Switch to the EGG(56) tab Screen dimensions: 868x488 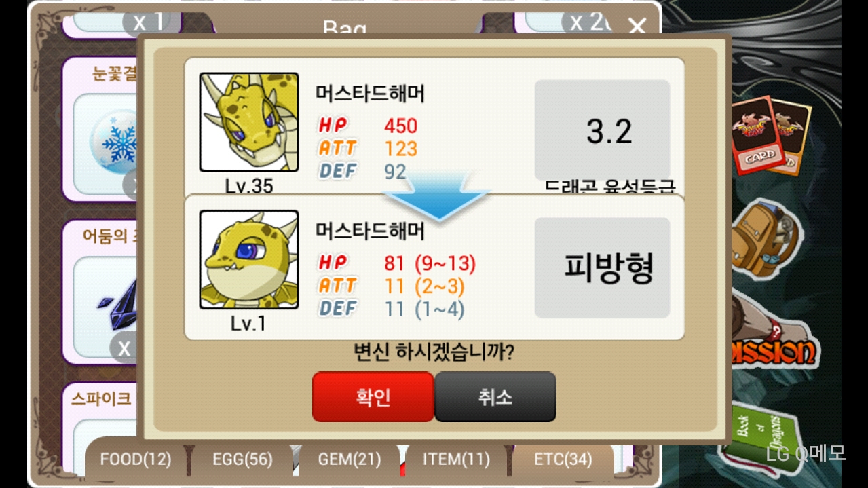242,459
